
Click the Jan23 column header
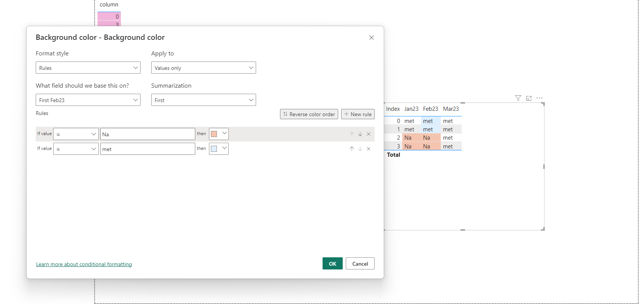[411, 109]
